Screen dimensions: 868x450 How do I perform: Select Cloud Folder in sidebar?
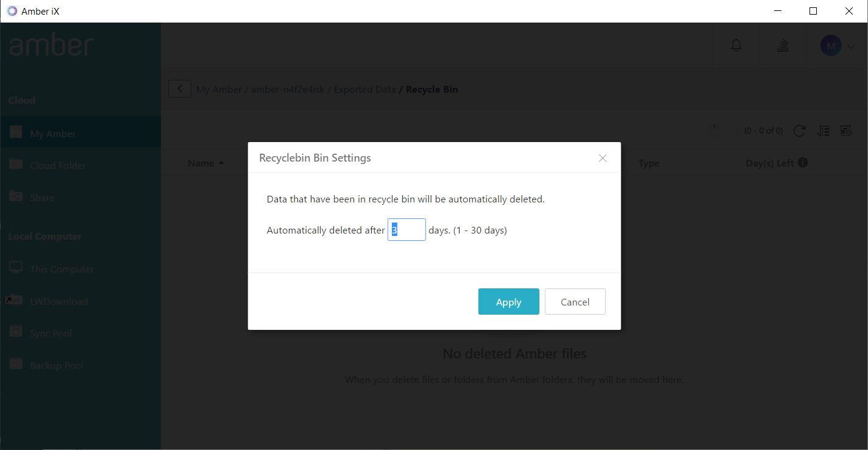[80, 165]
